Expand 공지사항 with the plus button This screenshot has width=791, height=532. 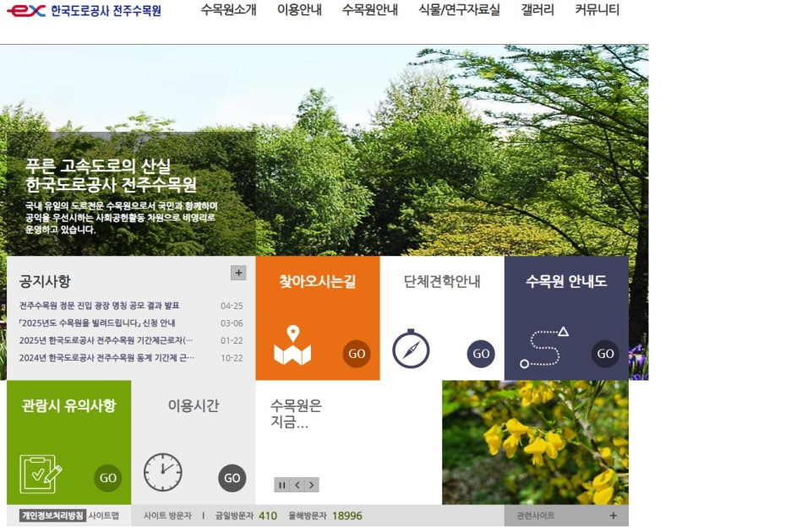coord(238,273)
